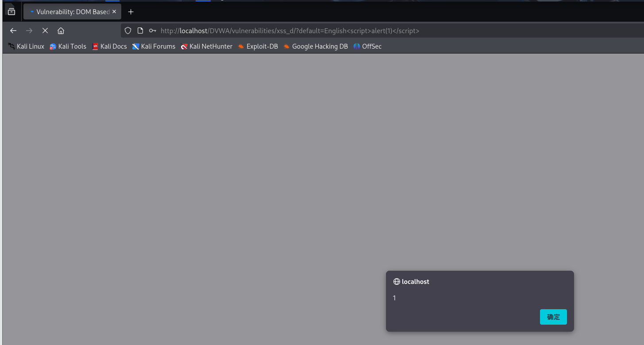Click the alert message text 1
The width and height of the screenshot is (644, 345).
[x=394, y=298]
